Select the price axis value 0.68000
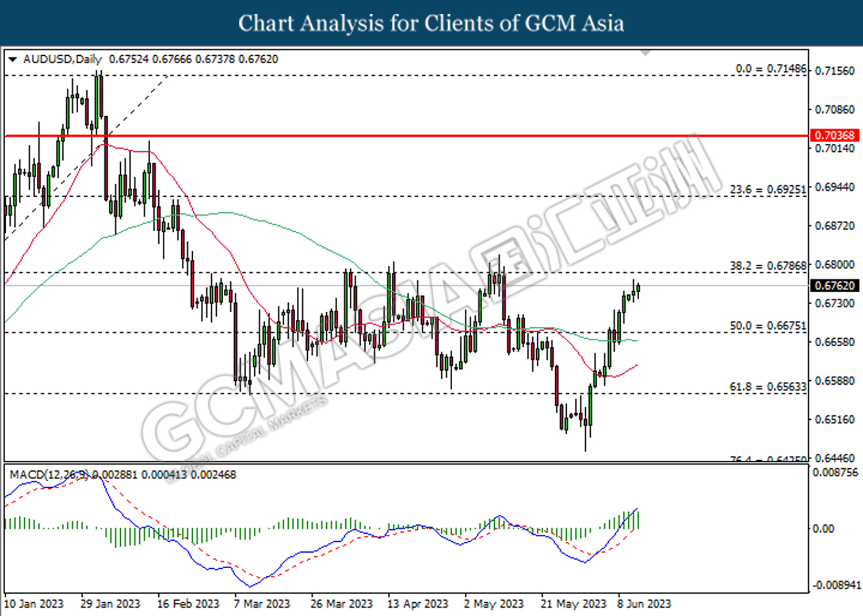 [x=835, y=265]
